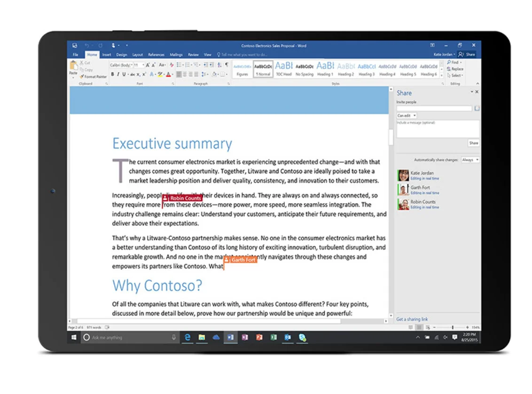Click the Replace icon in Editing group
The height and width of the screenshot is (394, 532).
[x=455, y=69]
